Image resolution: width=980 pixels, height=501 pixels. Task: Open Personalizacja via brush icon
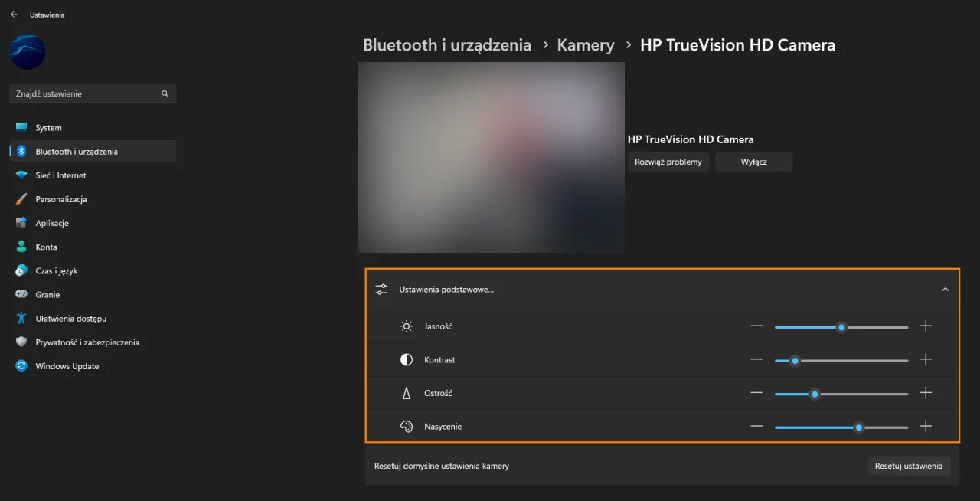tap(21, 198)
